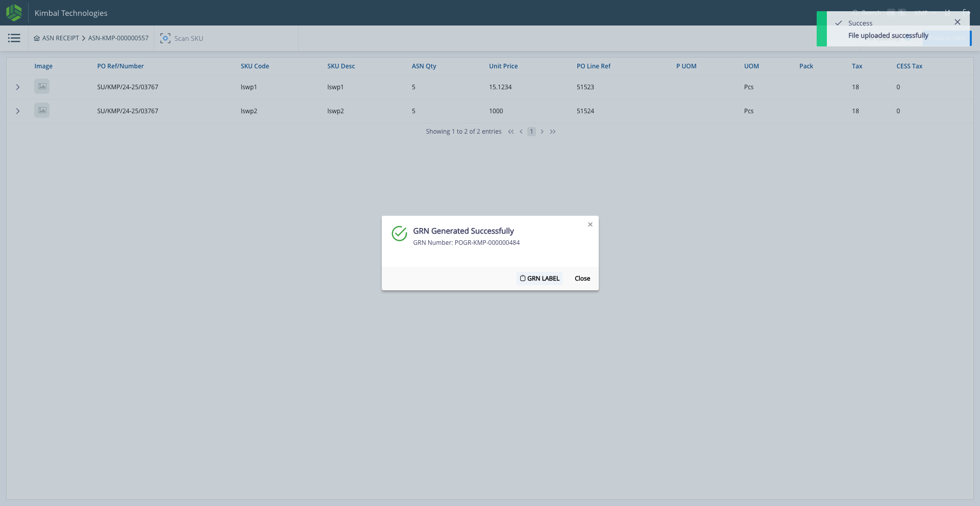The image size is (980, 506).
Task: Select SKU code lswp1 cell
Action: [x=249, y=87]
